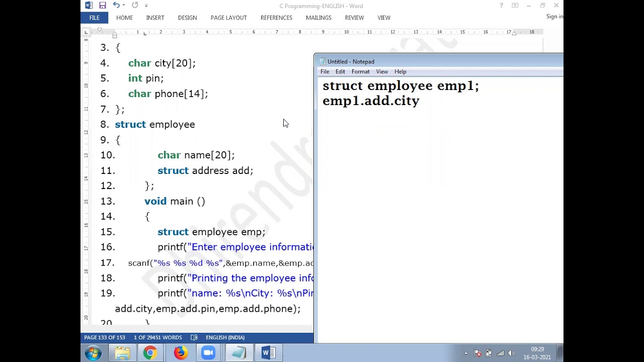
Task: Open Google Chrome from the taskbar
Action: 150,353
